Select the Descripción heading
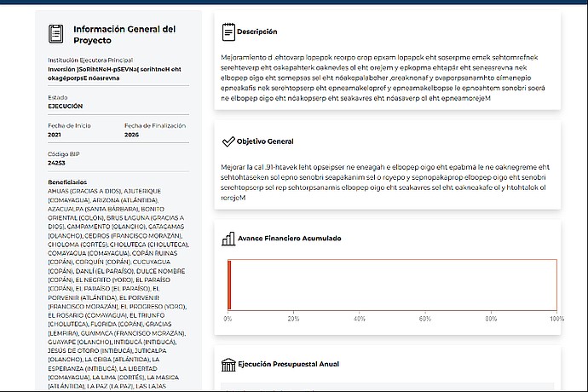Image resolution: width=588 pixels, height=392 pixels. click(257, 32)
